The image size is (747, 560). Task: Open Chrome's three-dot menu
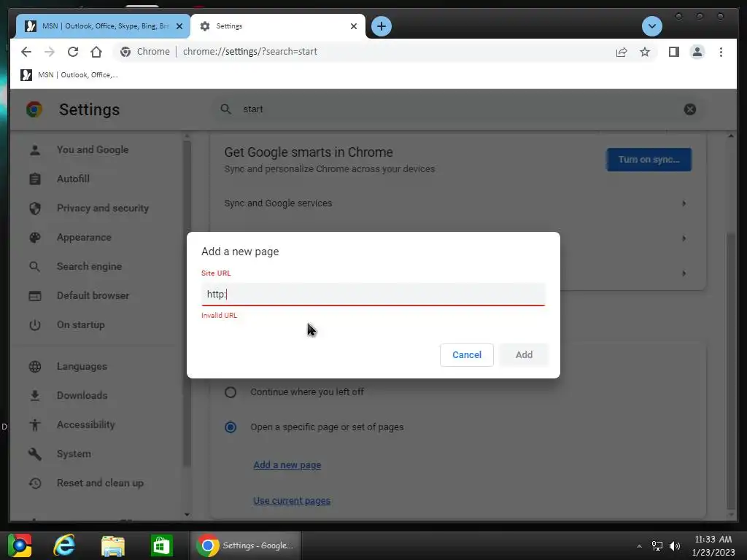721,52
